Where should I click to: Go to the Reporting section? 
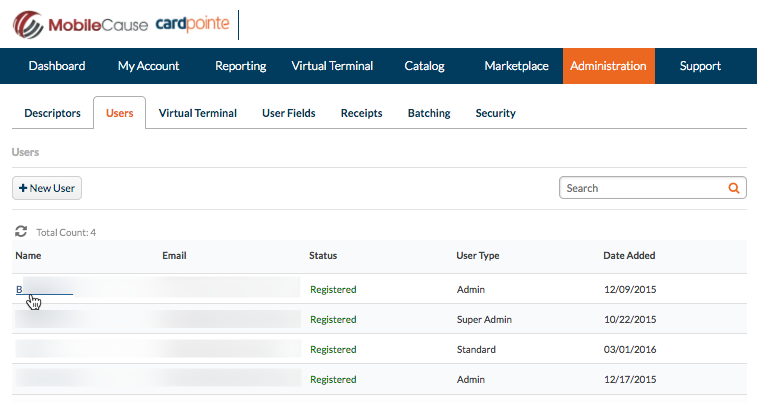(x=240, y=66)
